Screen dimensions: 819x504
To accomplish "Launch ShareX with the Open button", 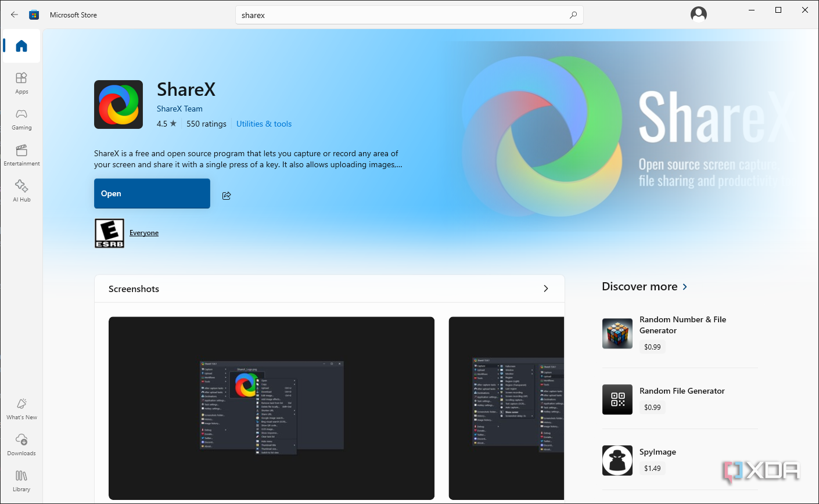I will [152, 193].
